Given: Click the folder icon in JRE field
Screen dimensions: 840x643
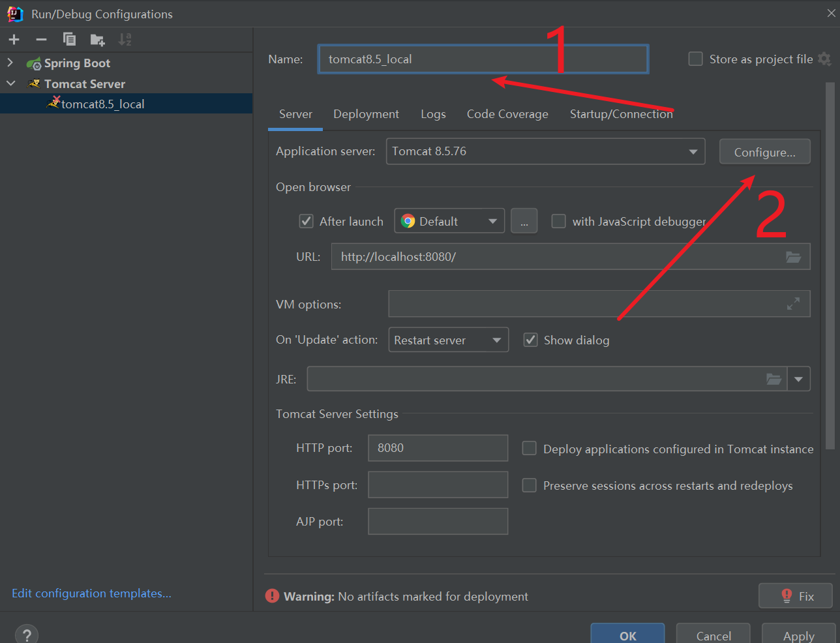Looking at the screenshot, I should (x=773, y=379).
